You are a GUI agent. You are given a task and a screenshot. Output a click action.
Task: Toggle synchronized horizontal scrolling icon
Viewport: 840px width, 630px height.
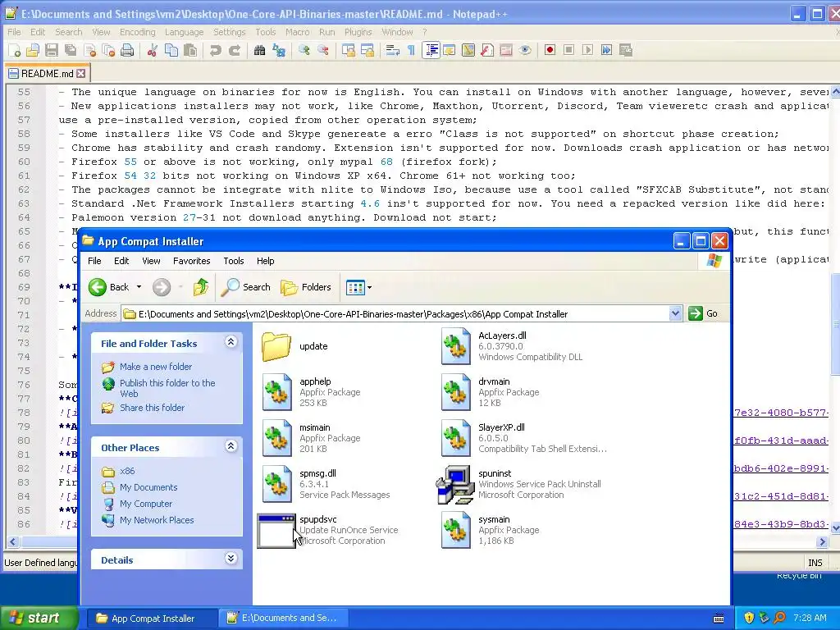(x=367, y=50)
